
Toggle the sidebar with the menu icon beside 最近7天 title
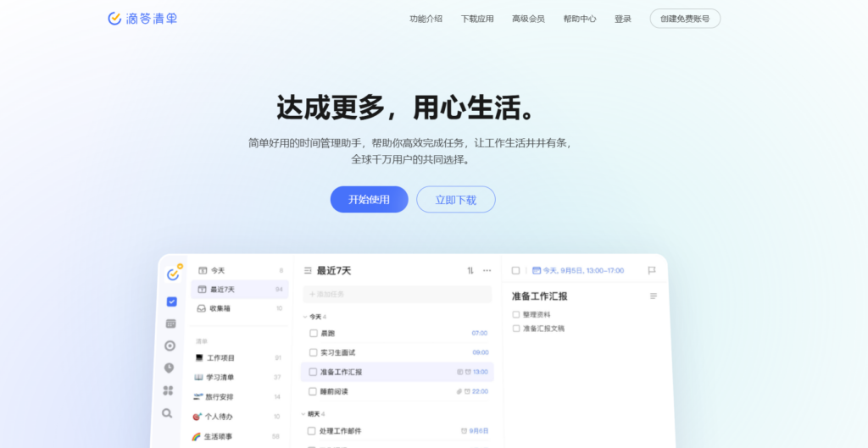coord(308,270)
